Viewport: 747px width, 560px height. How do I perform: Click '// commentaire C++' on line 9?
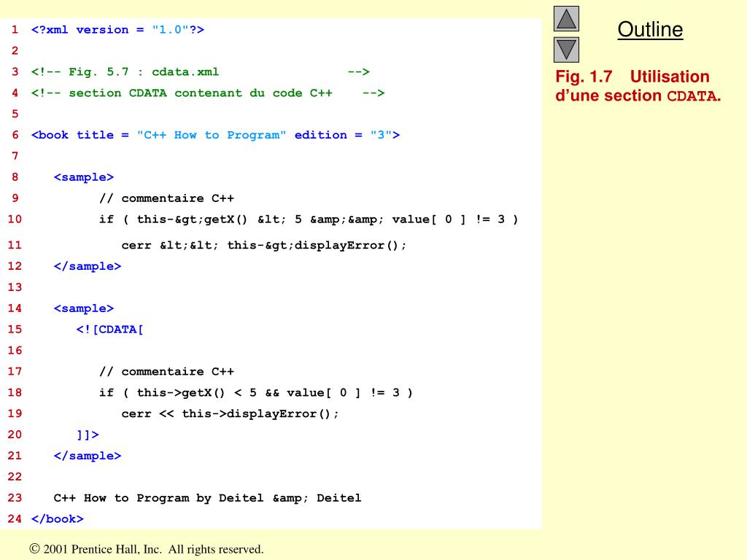(x=167, y=198)
